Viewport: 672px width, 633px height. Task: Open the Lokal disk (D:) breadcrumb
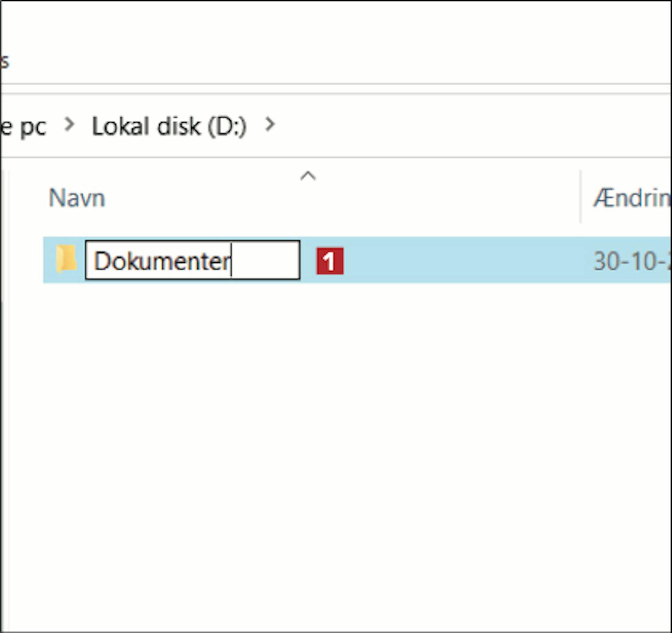[169, 126]
